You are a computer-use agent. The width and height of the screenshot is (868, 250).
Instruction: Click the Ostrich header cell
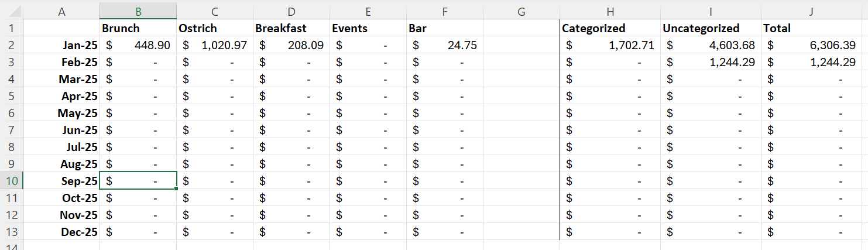pos(215,28)
